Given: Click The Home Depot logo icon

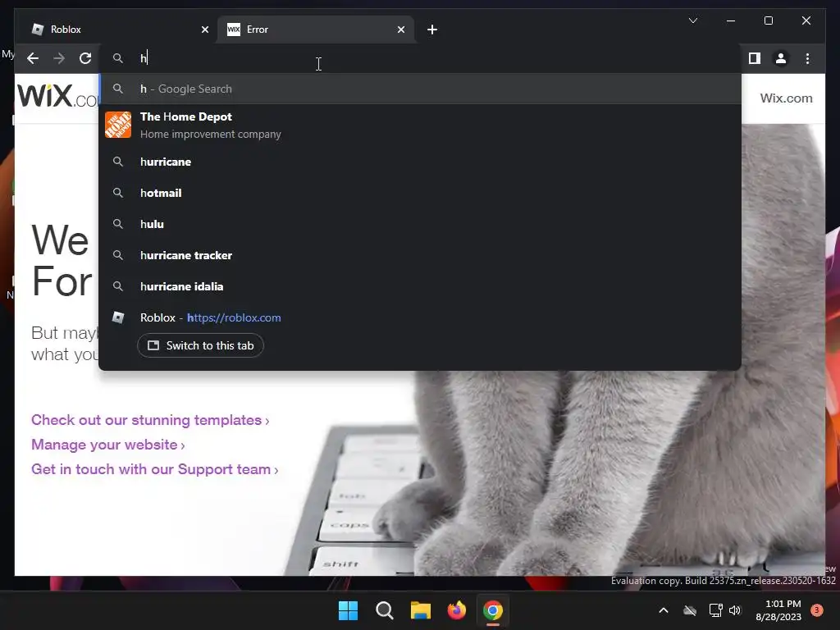Looking at the screenshot, I should click(118, 125).
